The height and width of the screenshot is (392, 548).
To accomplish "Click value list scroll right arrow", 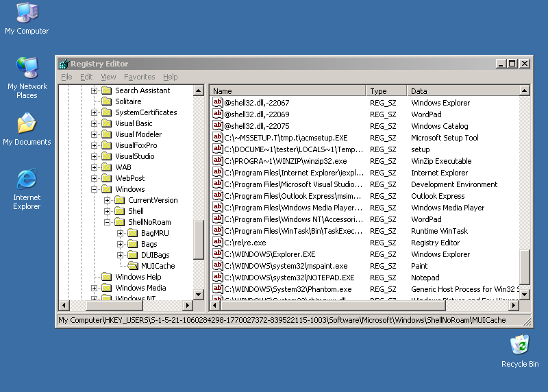I will pyautogui.click(x=513, y=305).
